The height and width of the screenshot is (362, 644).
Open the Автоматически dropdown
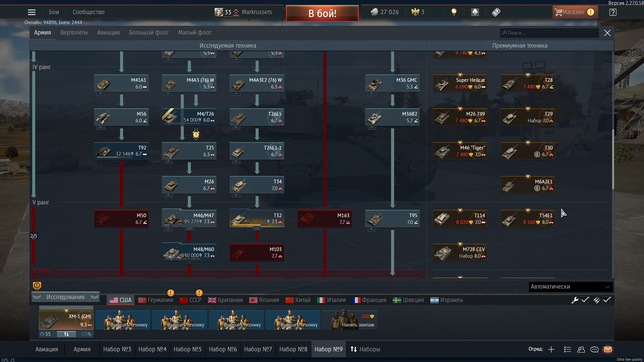tap(571, 287)
